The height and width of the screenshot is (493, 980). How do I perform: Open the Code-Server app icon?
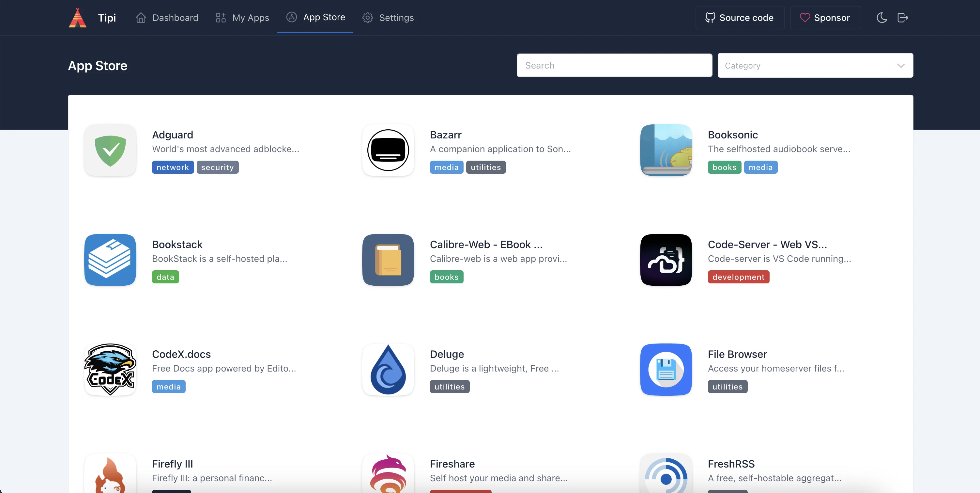pyautogui.click(x=666, y=260)
